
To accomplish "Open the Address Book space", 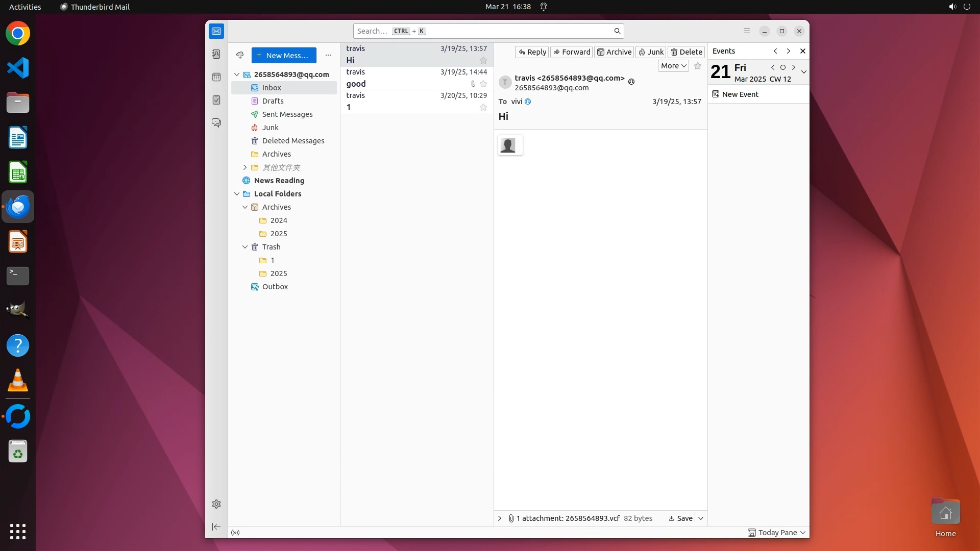I will [216, 54].
